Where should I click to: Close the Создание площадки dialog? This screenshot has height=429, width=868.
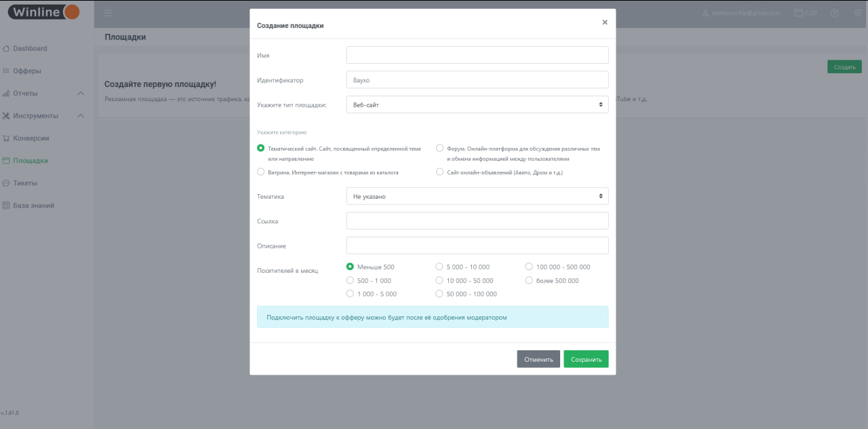605,22
